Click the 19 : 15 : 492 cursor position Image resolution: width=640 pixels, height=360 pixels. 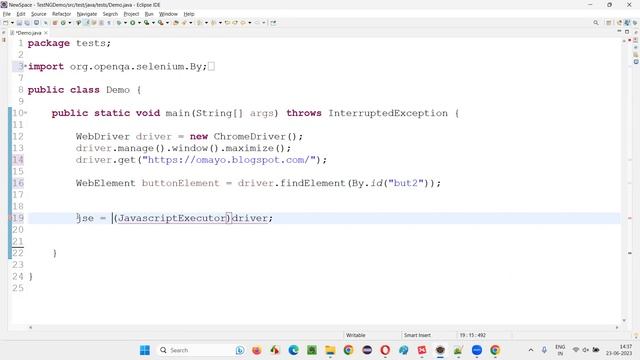click(473, 335)
